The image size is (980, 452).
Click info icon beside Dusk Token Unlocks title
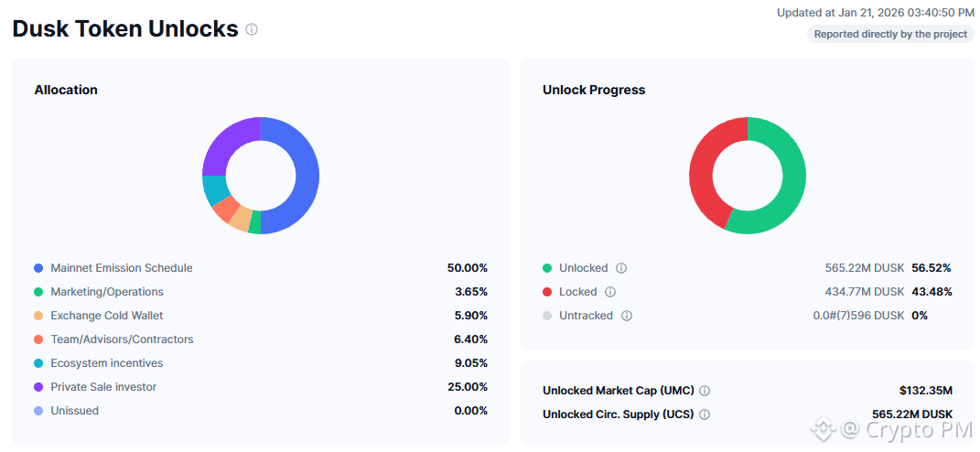coord(252,29)
